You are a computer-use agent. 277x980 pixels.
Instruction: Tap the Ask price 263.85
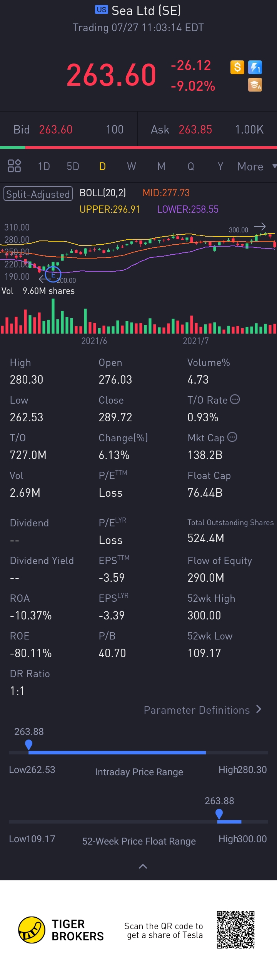195,130
